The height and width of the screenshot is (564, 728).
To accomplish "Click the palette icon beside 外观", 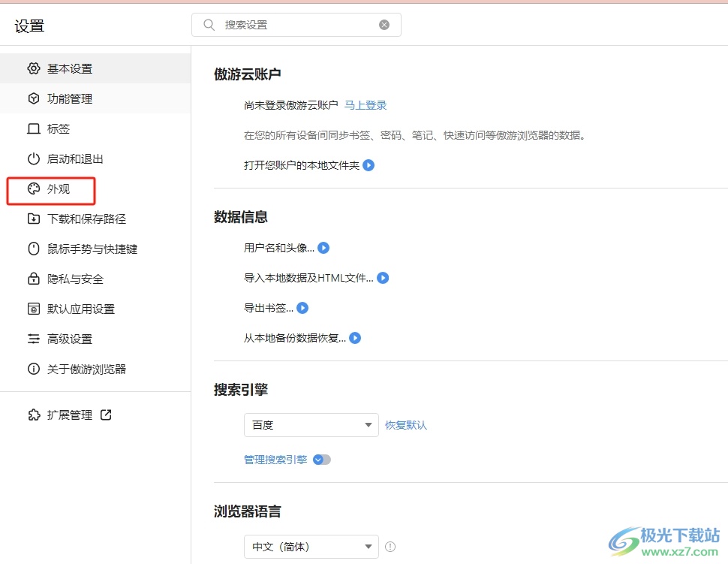I will [34, 189].
